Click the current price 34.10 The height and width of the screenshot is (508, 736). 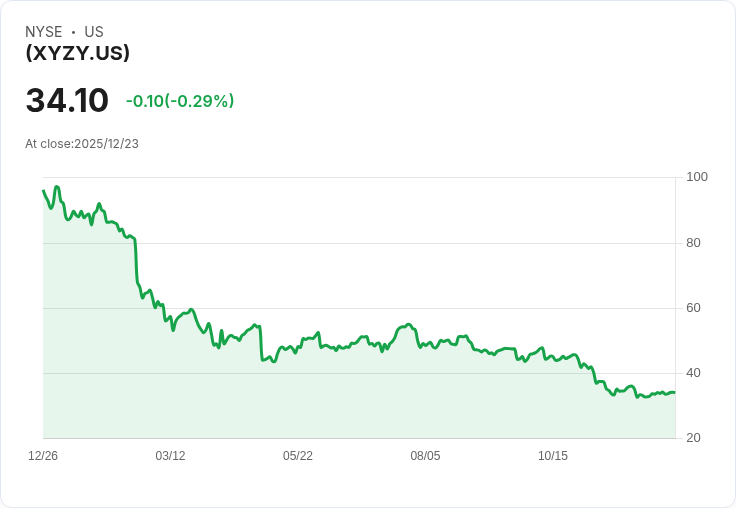pyautogui.click(x=67, y=101)
